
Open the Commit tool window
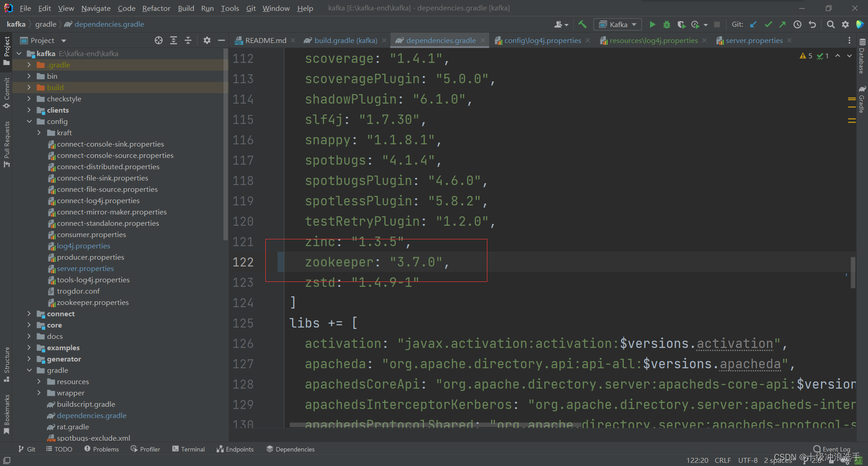6,93
